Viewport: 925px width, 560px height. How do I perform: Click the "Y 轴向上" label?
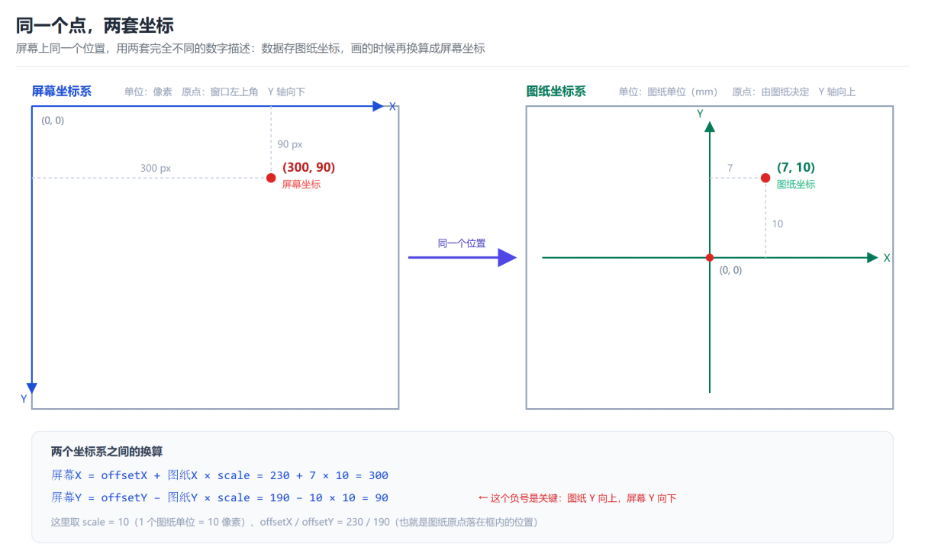(x=837, y=92)
